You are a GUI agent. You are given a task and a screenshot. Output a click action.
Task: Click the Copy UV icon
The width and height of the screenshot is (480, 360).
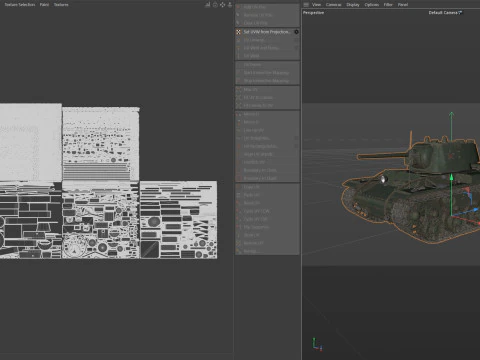239,187
